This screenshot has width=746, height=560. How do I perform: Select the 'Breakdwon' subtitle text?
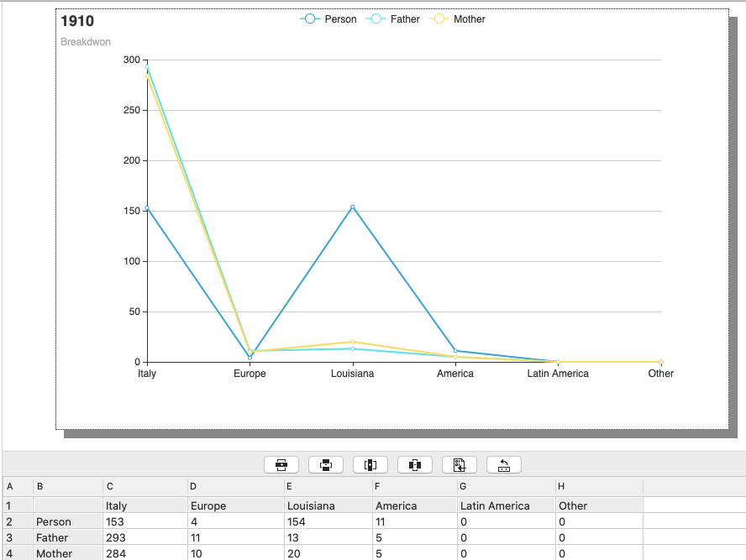pyautogui.click(x=86, y=42)
